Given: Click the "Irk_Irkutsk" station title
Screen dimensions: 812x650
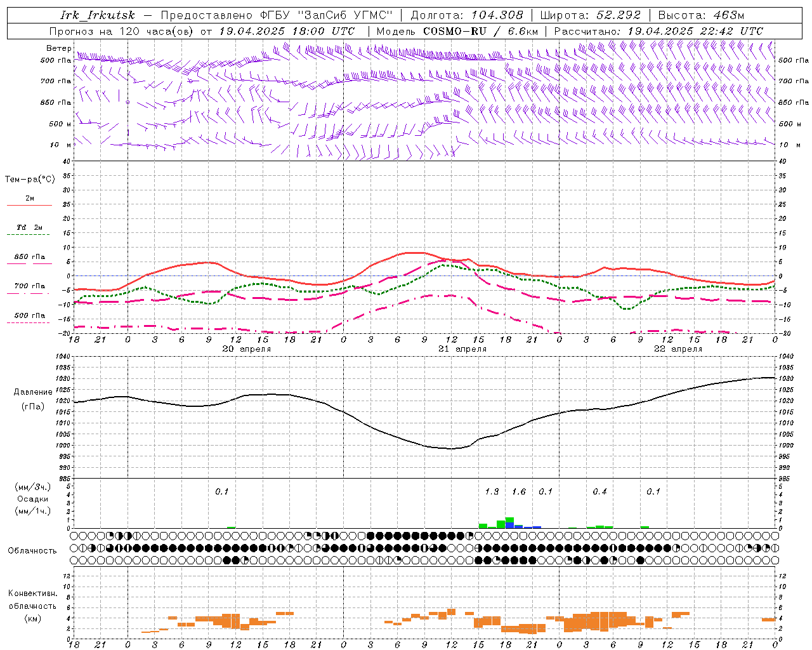Looking at the screenshot, I should pyautogui.click(x=98, y=15).
